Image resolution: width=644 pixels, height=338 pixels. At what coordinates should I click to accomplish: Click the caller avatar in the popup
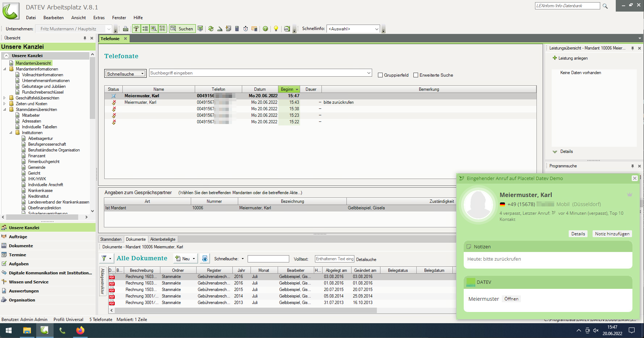[x=479, y=205]
